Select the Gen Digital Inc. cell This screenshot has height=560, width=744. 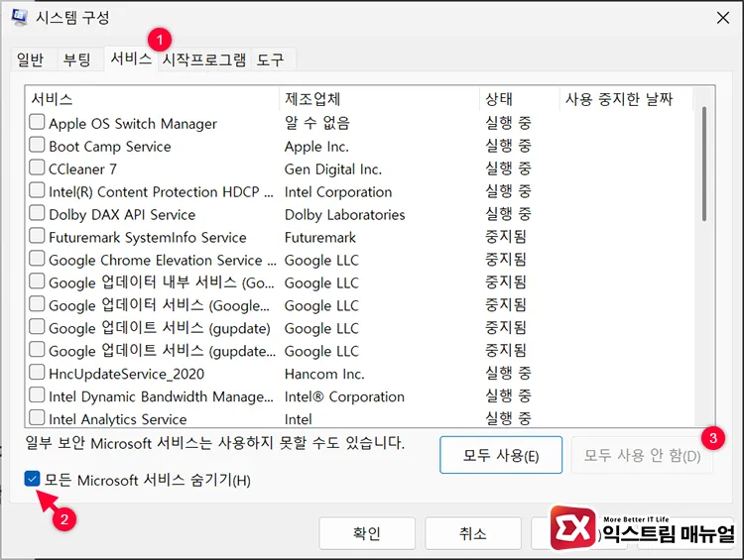coord(333,169)
